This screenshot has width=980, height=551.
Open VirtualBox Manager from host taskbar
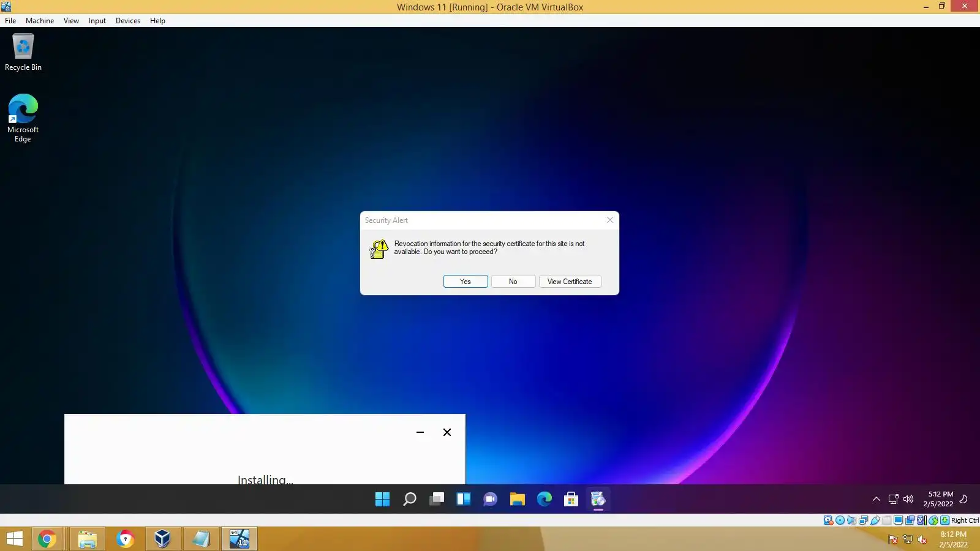[162, 539]
